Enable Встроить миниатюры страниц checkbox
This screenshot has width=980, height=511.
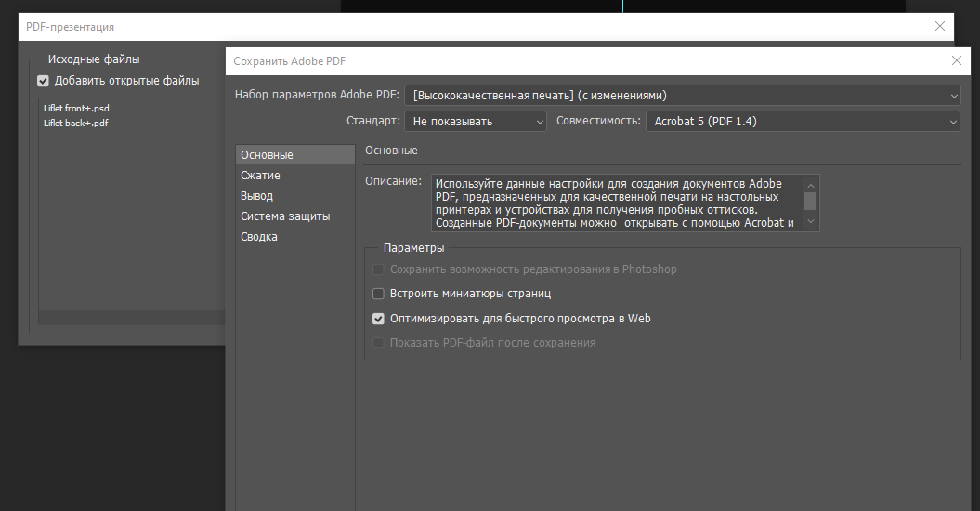coord(378,294)
